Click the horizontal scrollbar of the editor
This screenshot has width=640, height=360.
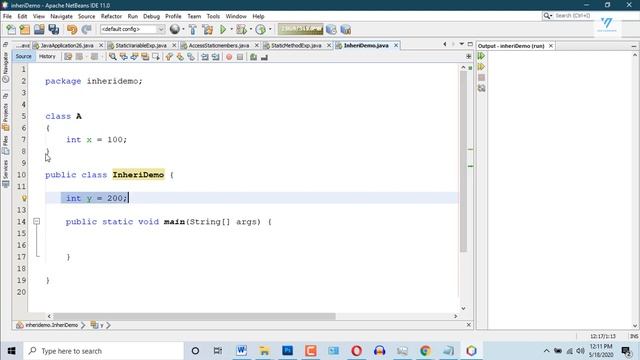point(194,316)
